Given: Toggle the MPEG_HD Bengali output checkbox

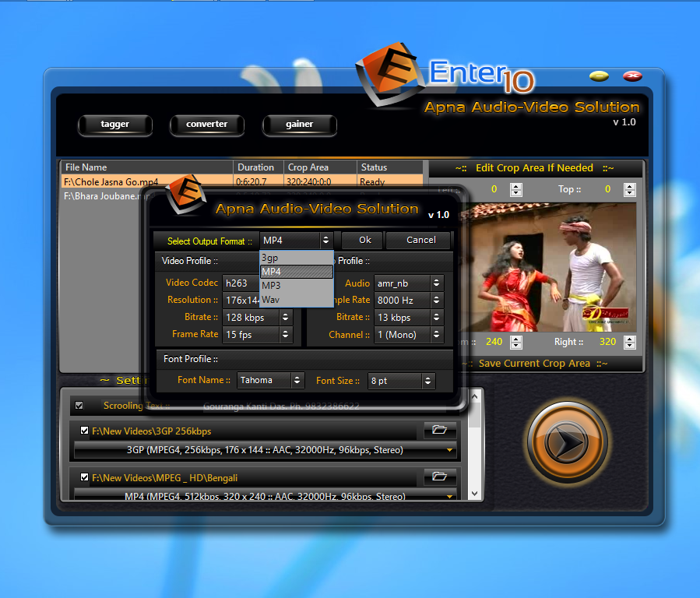Looking at the screenshot, I should tap(84, 477).
